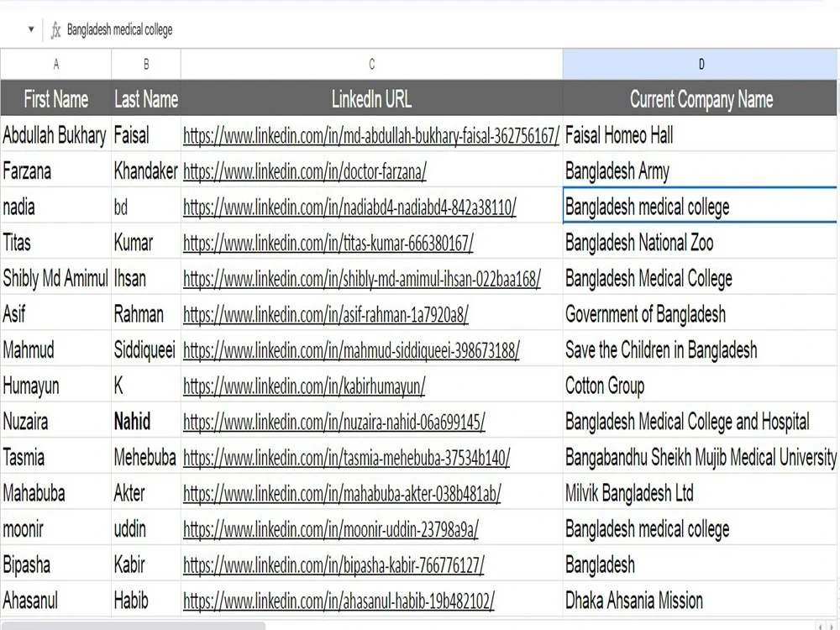The width and height of the screenshot is (840, 630).
Task: Open the tasmia-mehebuba LinkedIn link
Action: click(347, 458)
